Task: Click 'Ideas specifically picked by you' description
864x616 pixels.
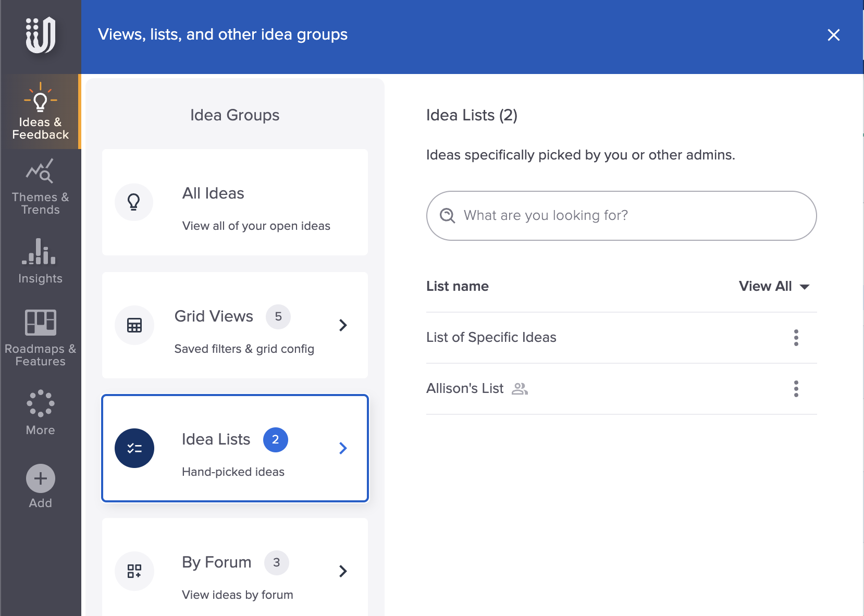Action: [x=581, y=155]
